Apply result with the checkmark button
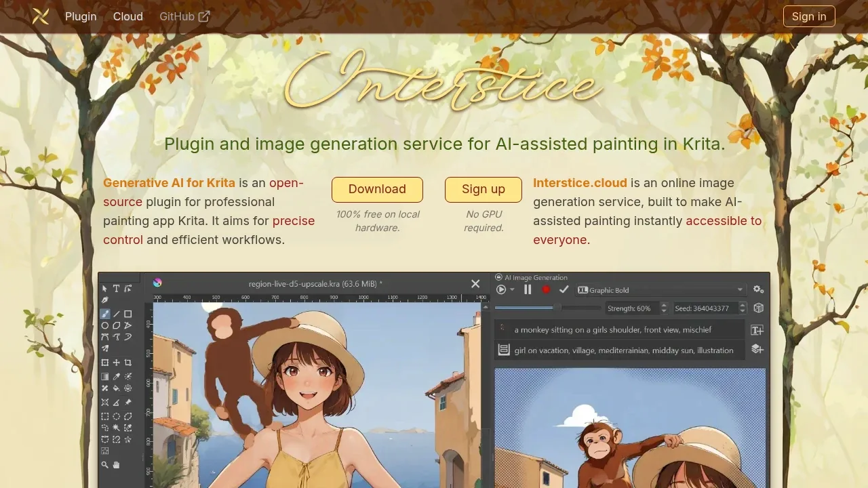 564,289
